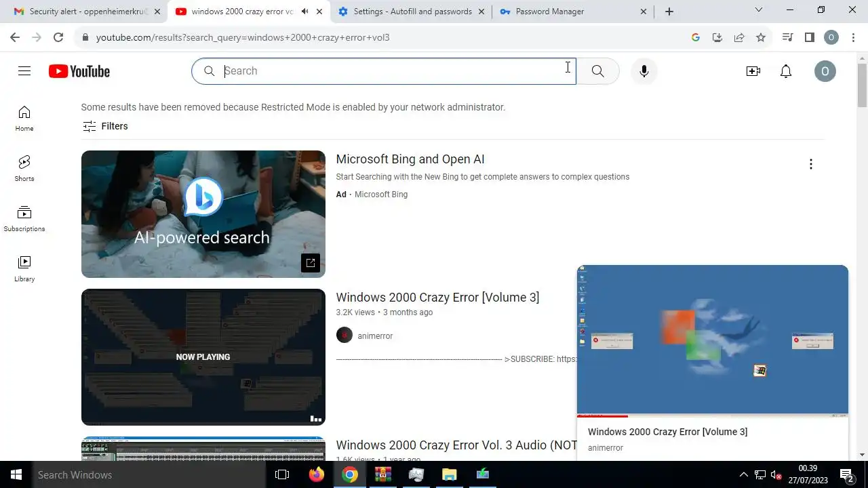Viewport: 868px width, 488px height.
Task: Click the miniplayer video preview
Action: click(712, 340)
